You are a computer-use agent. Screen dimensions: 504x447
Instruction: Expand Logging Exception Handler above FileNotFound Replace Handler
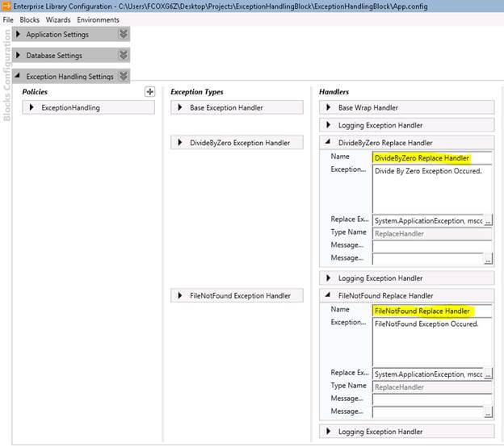coord(328,278)
